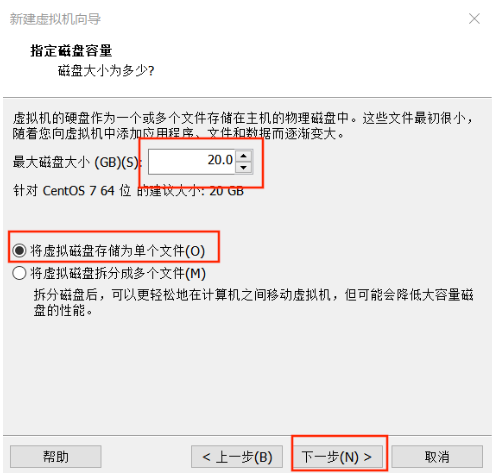492x476 pixels.
Task: Click the 指定磁盘容量 heading
Action: coord(71,51)
